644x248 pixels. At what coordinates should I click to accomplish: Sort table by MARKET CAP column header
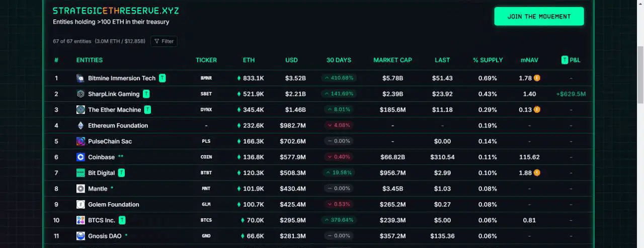tap(392, 60)
